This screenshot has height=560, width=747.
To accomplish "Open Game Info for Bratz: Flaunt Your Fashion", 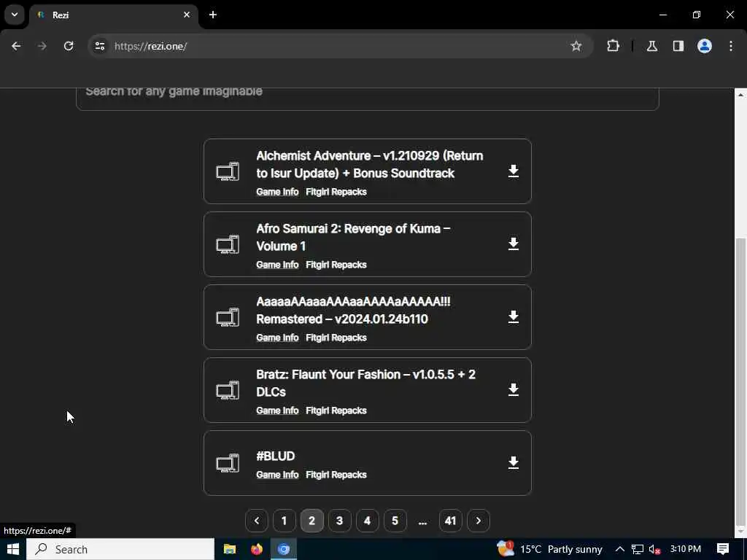I will coord(277,411).
